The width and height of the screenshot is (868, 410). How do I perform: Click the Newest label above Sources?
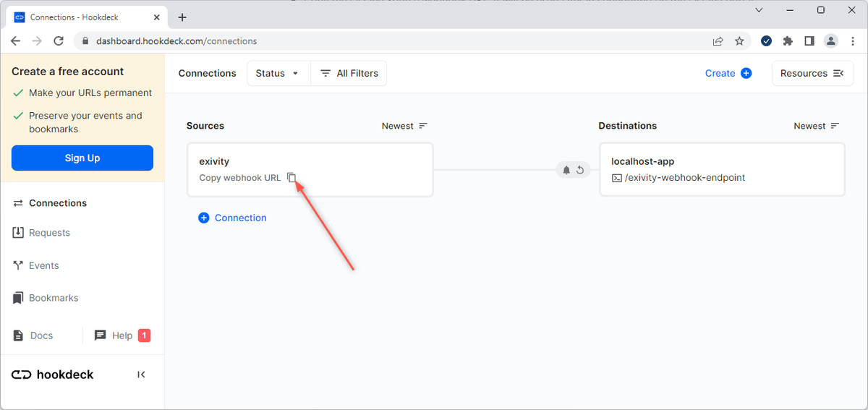[x=398, y=126]
